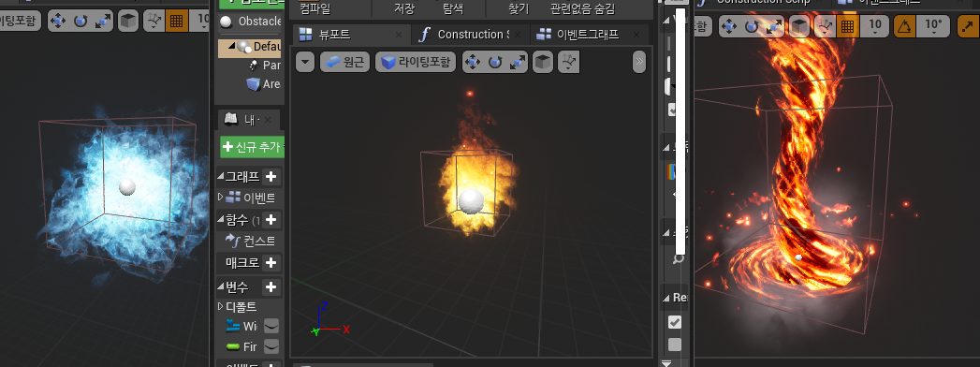This screenshot has height=367, width=980.
Task: Click 관련없음 숨김 hide unrelated button
Action: point(582,8)
